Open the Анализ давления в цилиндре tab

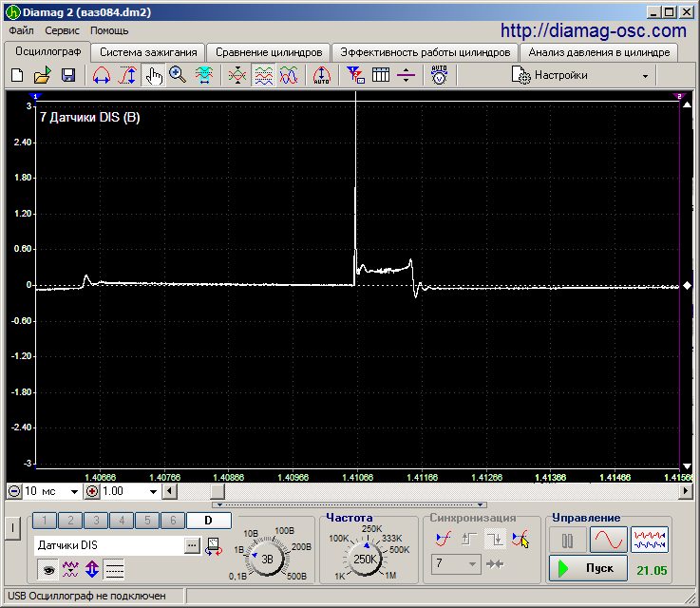tap(599, 52)
